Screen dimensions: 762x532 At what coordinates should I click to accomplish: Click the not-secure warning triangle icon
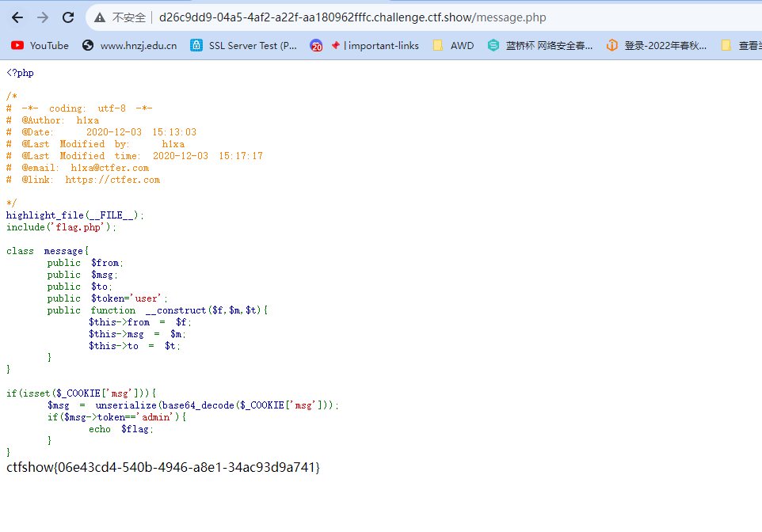click(x=100, y=18)
